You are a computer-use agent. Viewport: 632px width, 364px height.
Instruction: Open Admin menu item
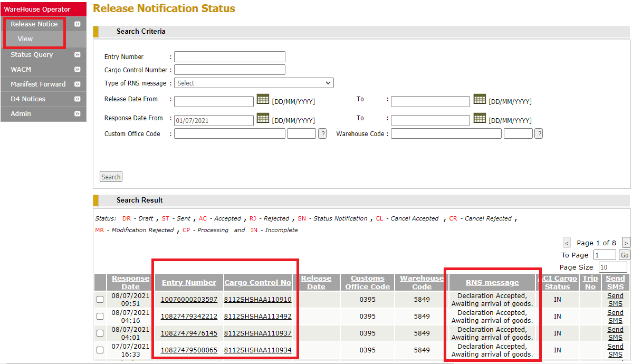[x=21, y=113]
